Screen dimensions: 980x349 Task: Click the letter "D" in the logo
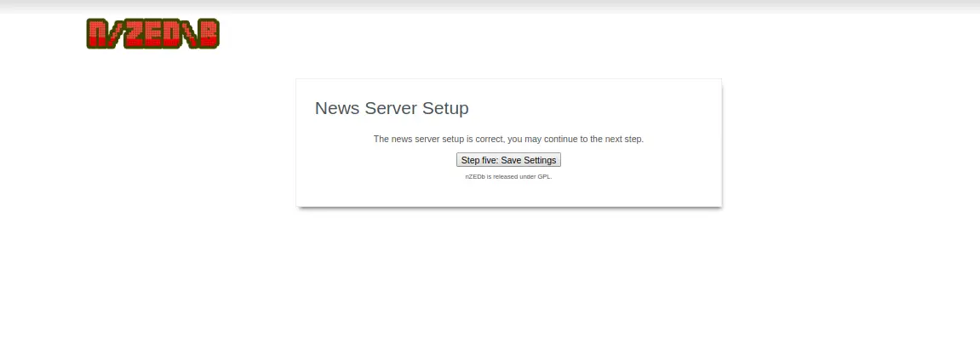tap(171, 34)
